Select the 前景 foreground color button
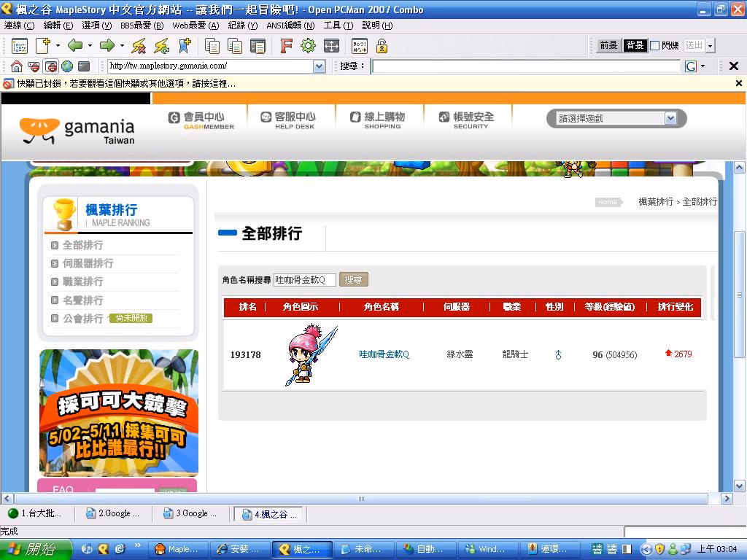This screenshot has width=747, height=560. point(608,45)
